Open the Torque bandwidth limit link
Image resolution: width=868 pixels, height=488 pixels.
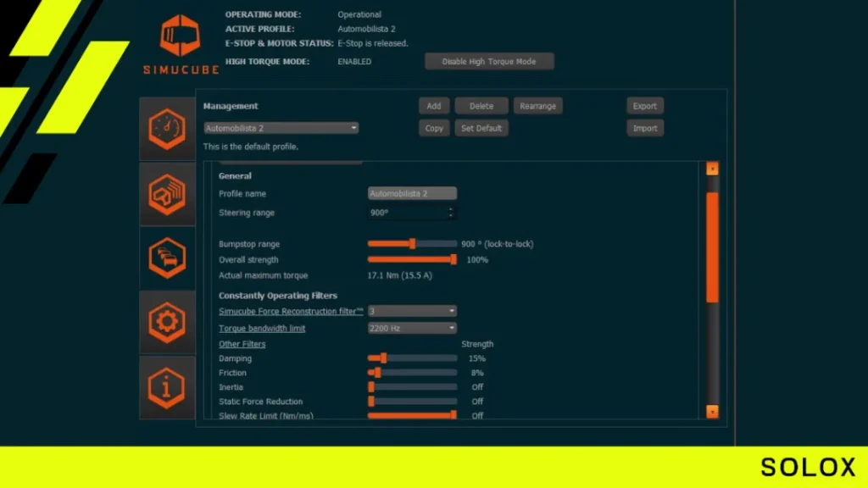tap(262, 328)
